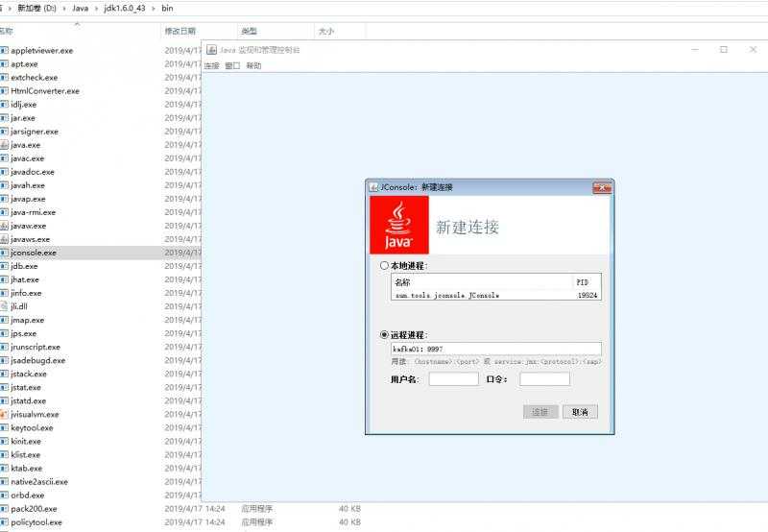Screen dimensions: 768x532
Task: Click the idlj.exe file icon
Action: [5, 105]
